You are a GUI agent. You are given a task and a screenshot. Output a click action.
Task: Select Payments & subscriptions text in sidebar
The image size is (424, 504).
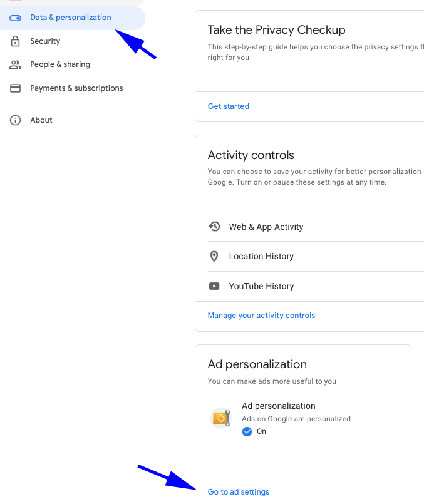pyautogui.click(x=76, y=88)
